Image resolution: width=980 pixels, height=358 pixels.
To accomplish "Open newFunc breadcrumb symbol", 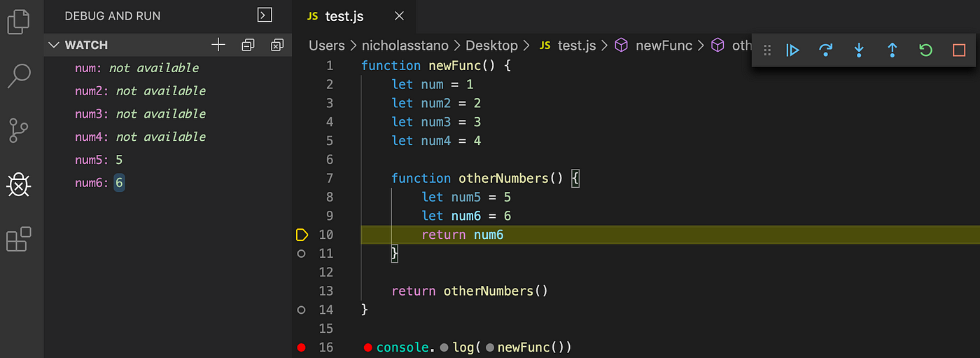I will point(654,46).
